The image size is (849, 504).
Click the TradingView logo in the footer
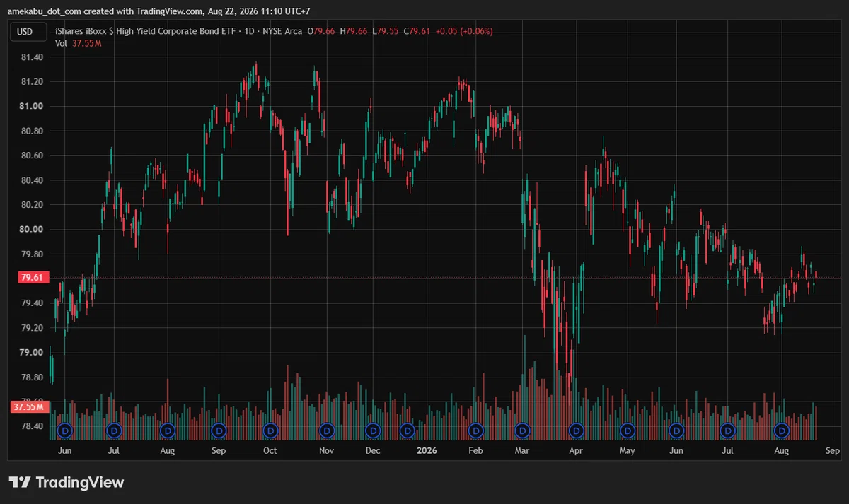67,483
